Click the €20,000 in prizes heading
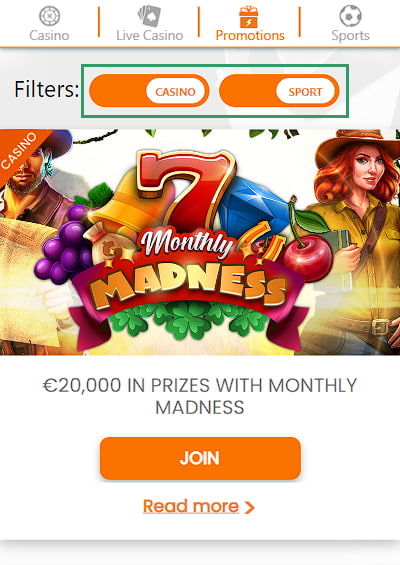Screen dimensions: 400x565 tap(200, 396)
